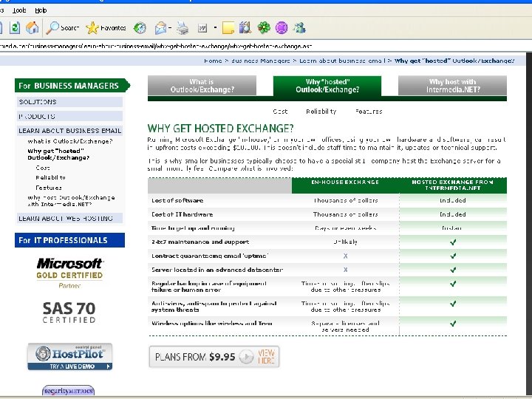Image resolution: width=532 pixels, height=399 pixels.
Task: Follow Learn about business email breadcrumb
Action: 343,61
